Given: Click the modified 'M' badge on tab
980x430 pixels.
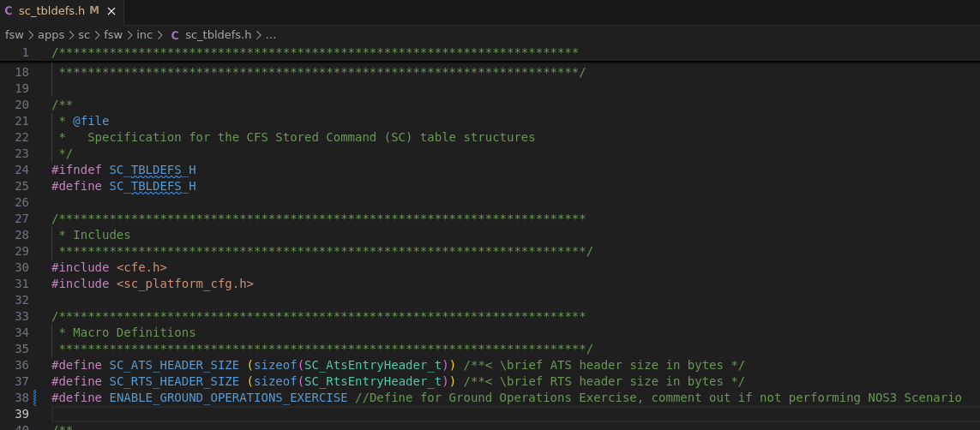Looking at the screenshot, I should pyautogui.click(x=94, y=10).
